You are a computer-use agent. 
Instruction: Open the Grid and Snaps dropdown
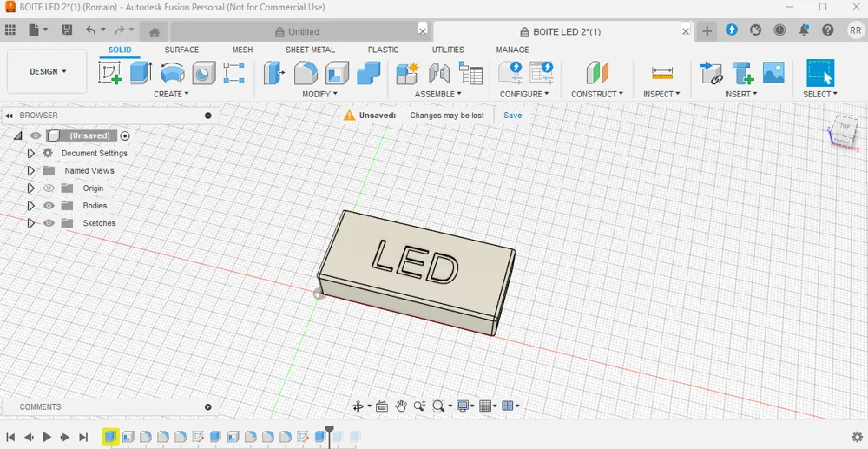click(488, 406)
